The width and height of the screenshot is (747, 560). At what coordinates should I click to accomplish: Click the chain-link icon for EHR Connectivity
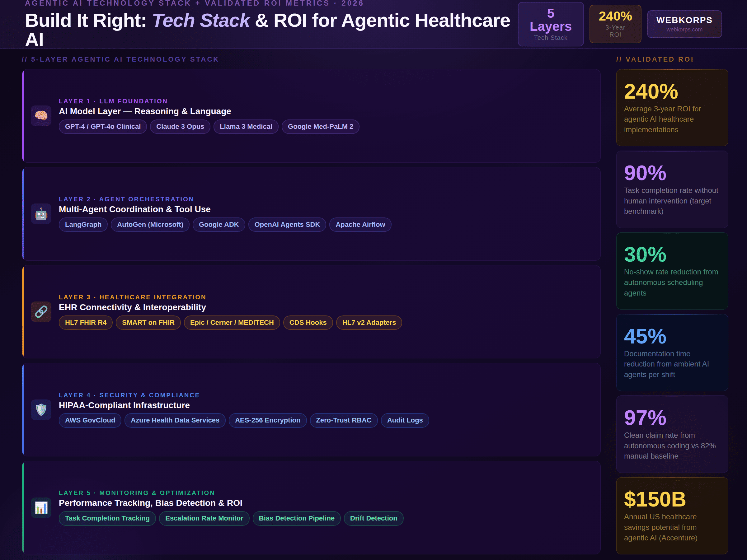41,311
